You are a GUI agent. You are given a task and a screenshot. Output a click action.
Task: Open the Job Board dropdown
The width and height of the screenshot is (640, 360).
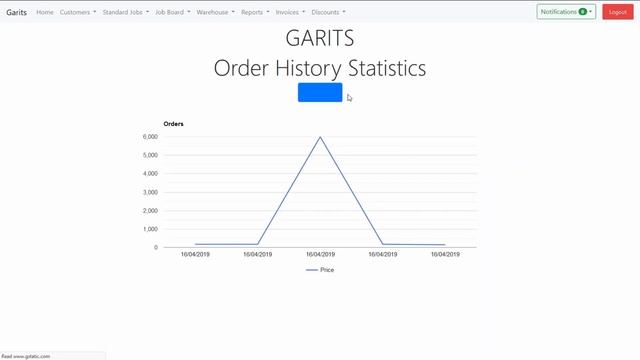pyautogui.click(x=173, y=12)
